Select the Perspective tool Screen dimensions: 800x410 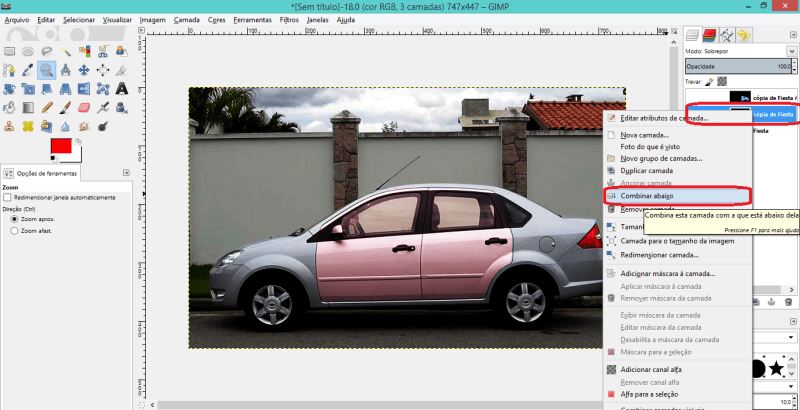click(66, 89)
